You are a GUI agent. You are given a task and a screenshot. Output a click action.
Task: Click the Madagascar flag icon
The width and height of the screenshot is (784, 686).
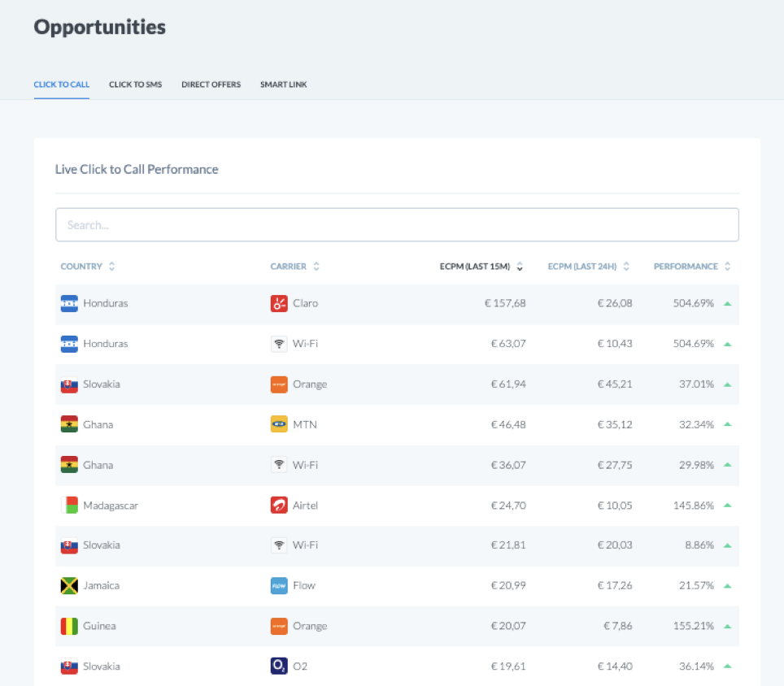(69, 506)
